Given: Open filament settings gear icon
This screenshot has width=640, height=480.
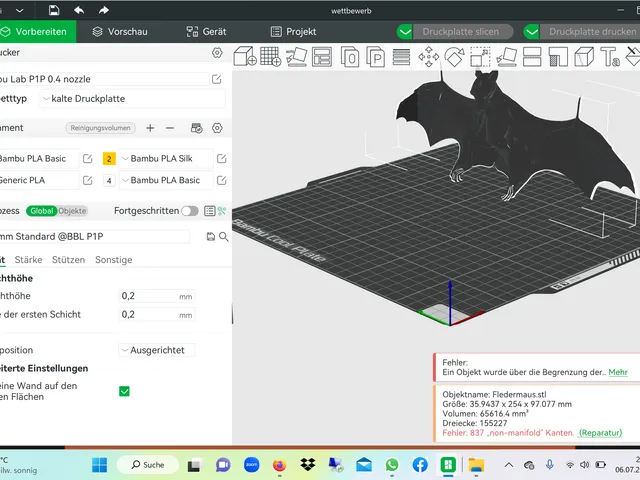Looking at the screenshot, I should pyautogui.click(x=217, y=128).
